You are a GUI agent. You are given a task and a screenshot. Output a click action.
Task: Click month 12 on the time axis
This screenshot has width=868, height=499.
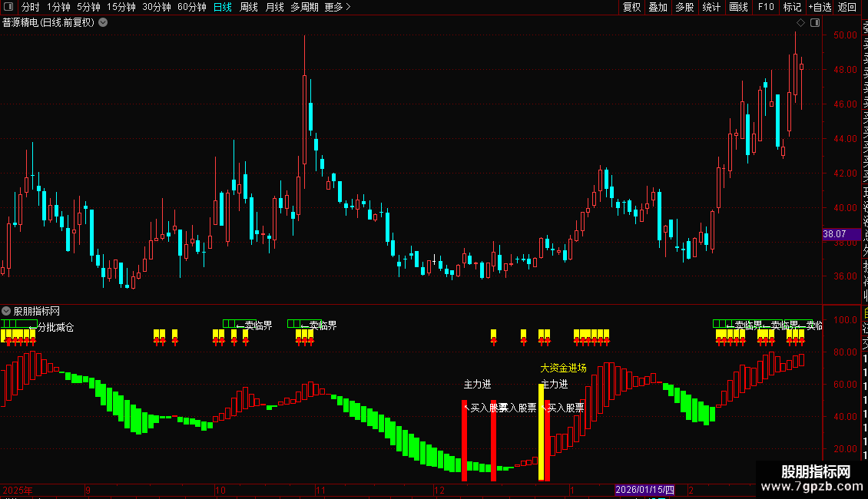[439, 490]
